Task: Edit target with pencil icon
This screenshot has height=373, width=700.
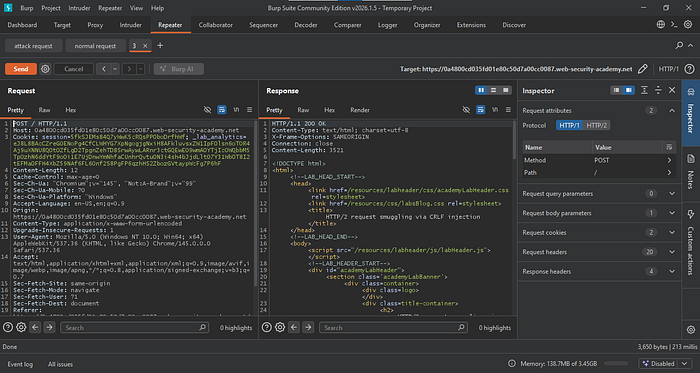Action: (x=642, y=69)
